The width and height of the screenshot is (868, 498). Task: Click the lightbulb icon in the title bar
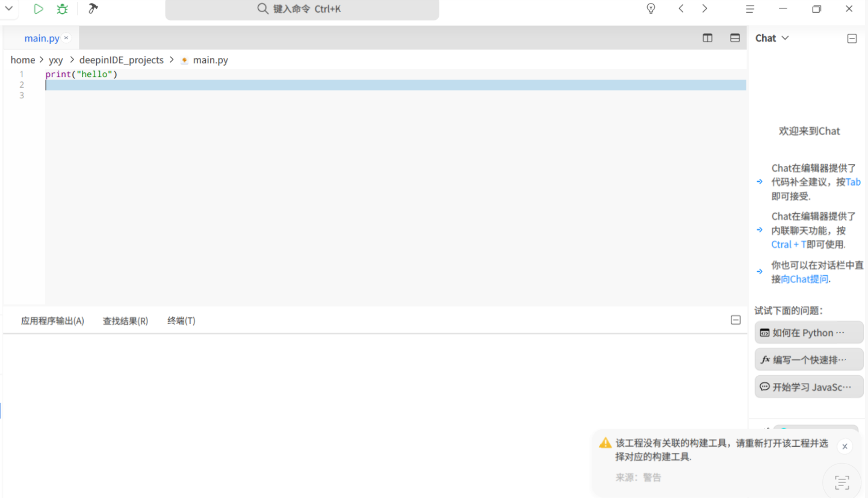click(x=651, y=8)
